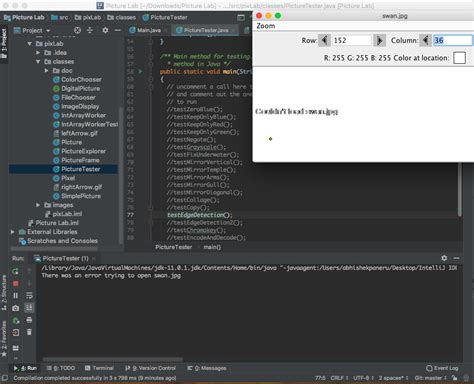Toggle the 4: Run tool window button
The width and height of the screenshot is (474, 384).
tap(25, 368)
